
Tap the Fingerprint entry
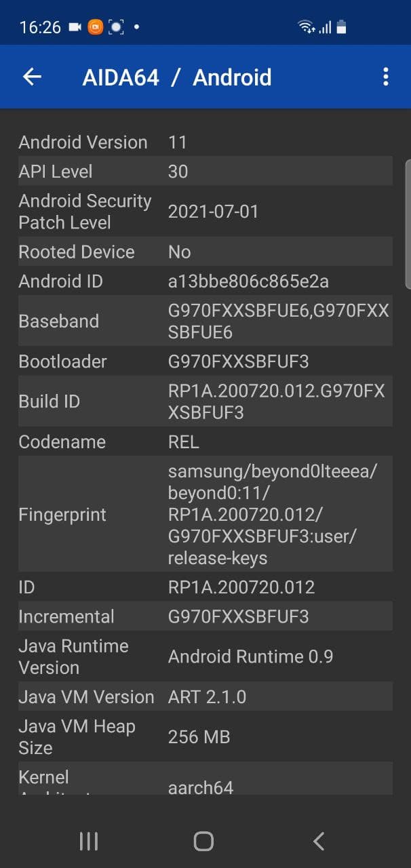pyautogui.click(x=205, y=515)
